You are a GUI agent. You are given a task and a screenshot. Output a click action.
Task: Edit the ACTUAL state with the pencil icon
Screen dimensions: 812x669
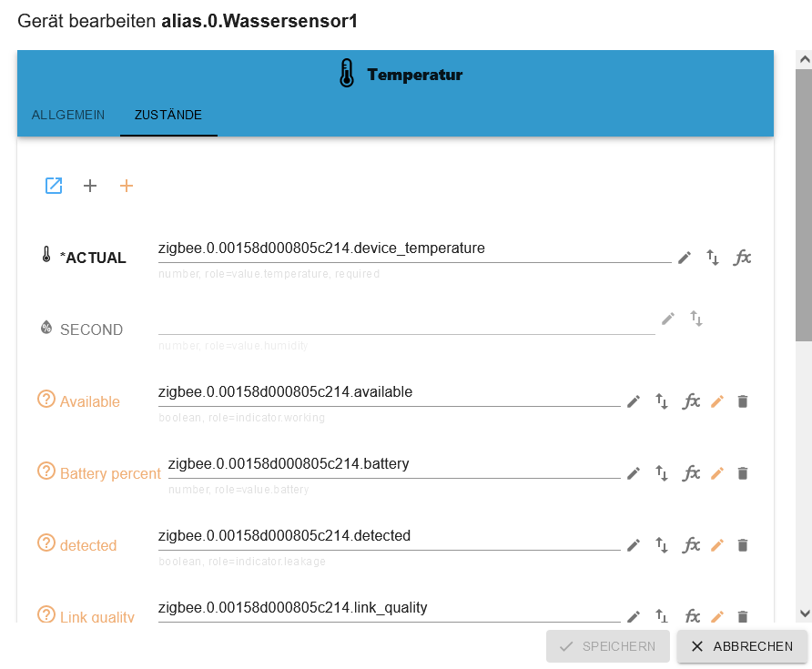pos(685,258)
